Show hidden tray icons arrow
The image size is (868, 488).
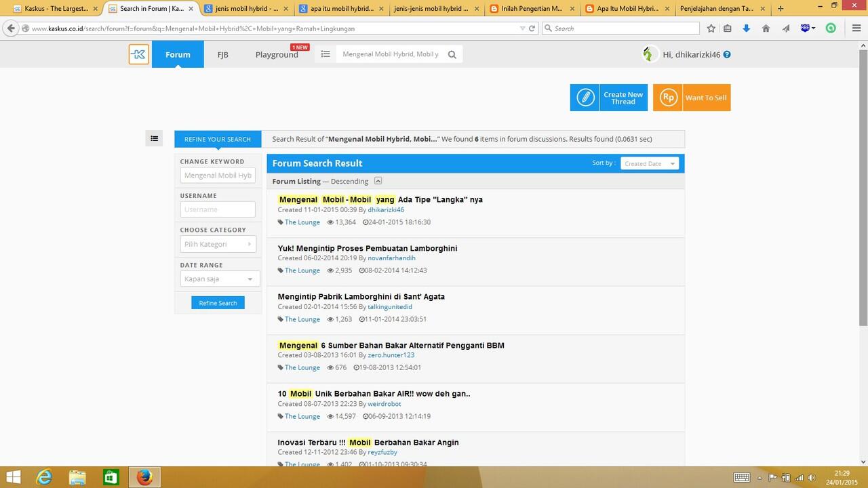[x=760, y=478]
